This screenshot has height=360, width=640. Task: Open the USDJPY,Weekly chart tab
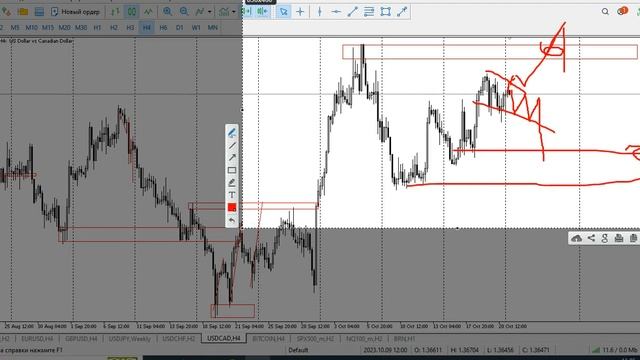tap(129, 339)
